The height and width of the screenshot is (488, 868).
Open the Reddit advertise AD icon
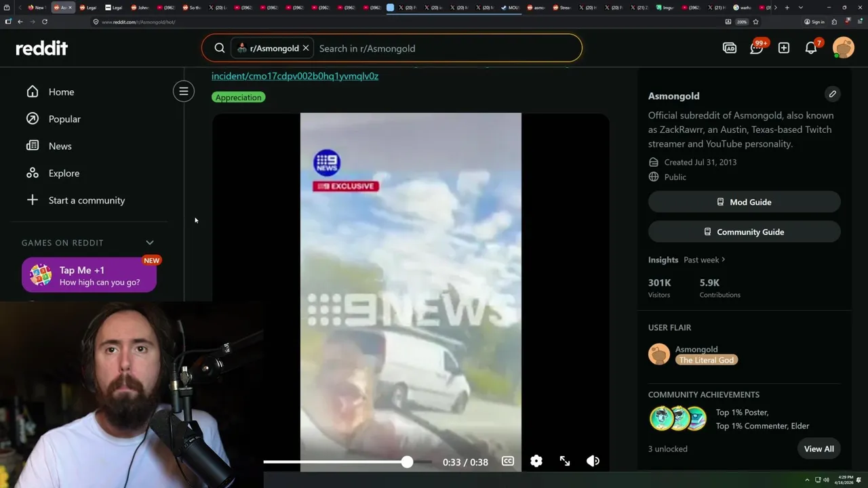(x=730, y=48)
